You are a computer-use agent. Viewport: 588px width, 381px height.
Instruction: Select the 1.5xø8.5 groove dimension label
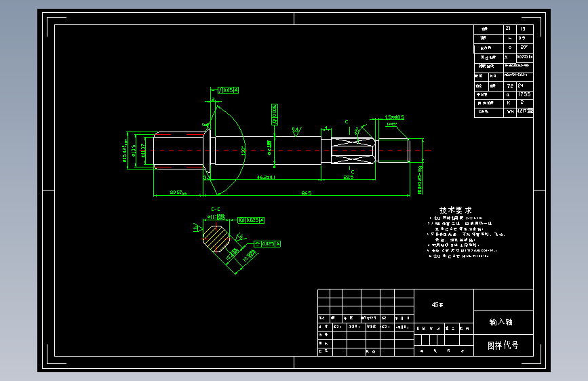pyautogui.click(x=394, y=117)
